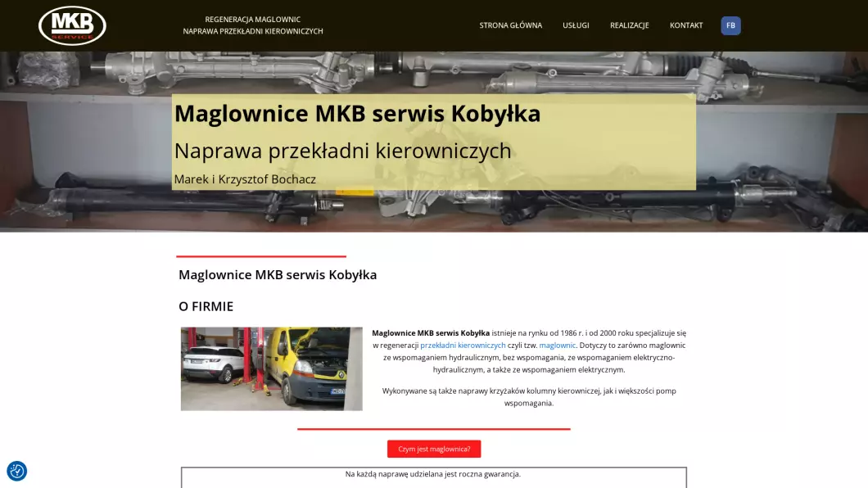Follow the 'maglownic' link
The image size is (868, 488).
[x=558, y=346]
